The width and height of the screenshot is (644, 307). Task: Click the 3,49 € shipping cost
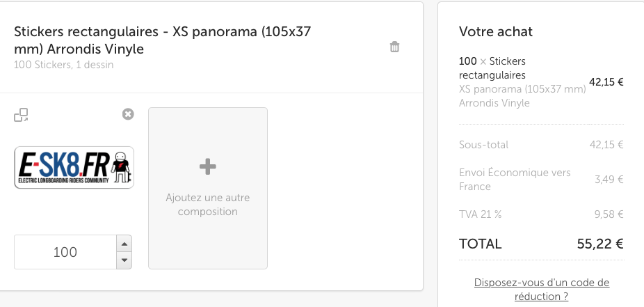[x=609, y=179]
